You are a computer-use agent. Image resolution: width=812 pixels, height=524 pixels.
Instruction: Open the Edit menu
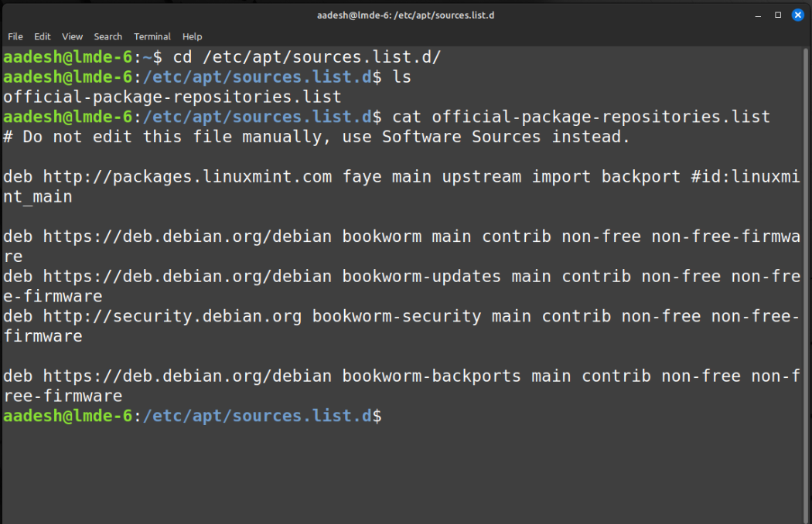coord(43,36)
